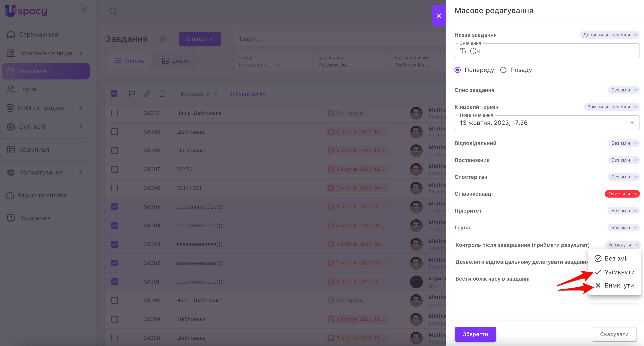The height and width of the screenshot is (346, 644).
Task: Open Опис завдання Без змін dropdown
Action: coord(623,90)
